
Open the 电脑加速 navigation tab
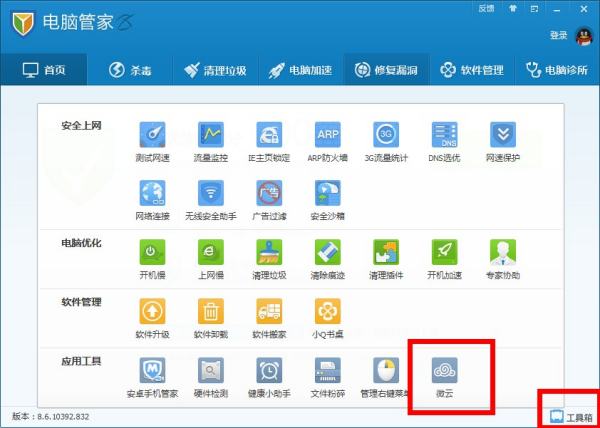(301, 70)
